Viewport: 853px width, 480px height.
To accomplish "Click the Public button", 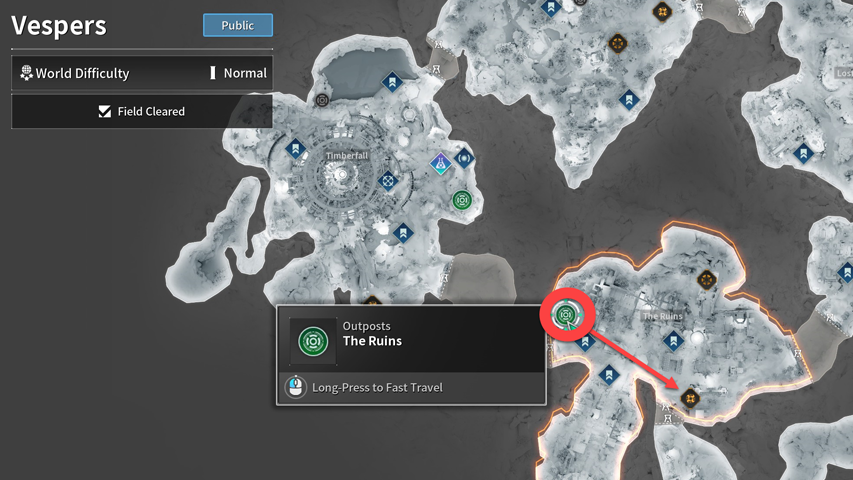I will (x=238, y=25).
